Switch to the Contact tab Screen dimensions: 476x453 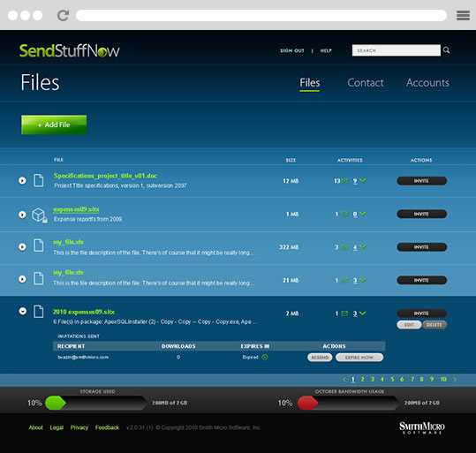366,83
